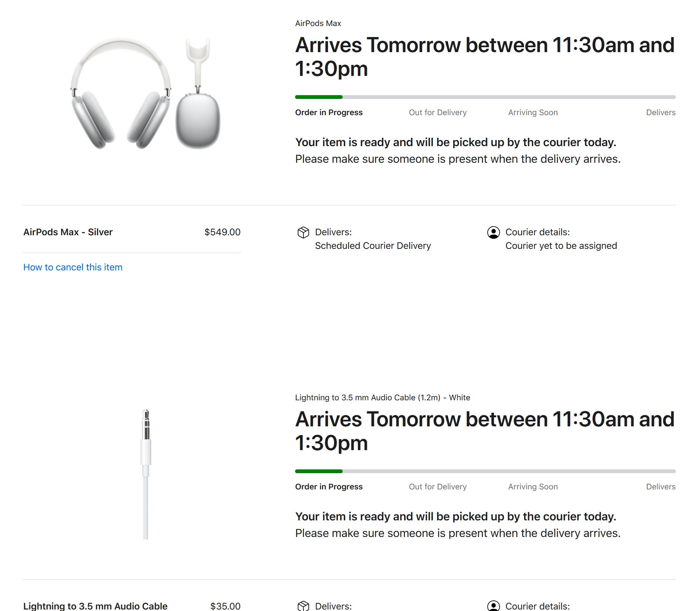This screenshot has width=700, height=611.
Task: Click the Lightning audio cable product image
Action: [x=146, y=474]
